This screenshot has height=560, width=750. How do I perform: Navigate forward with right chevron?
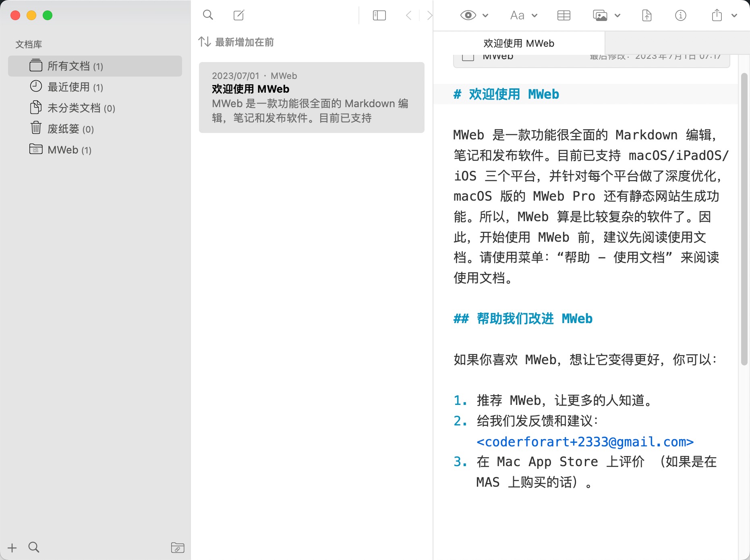[x=429, y=15]
